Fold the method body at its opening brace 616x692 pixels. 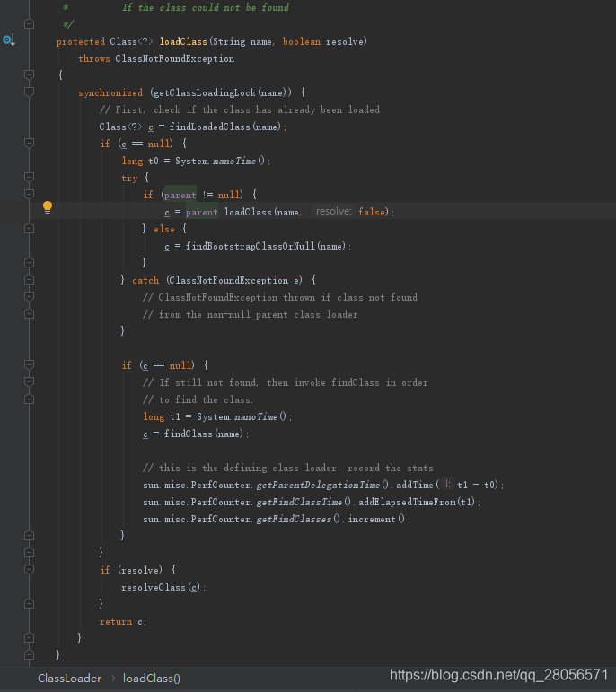pos(29,74)
